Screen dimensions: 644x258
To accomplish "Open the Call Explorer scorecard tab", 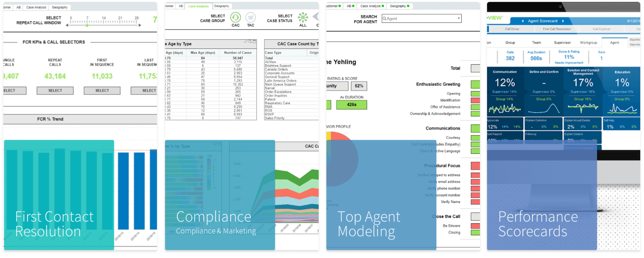I will [x=601, y=29].
